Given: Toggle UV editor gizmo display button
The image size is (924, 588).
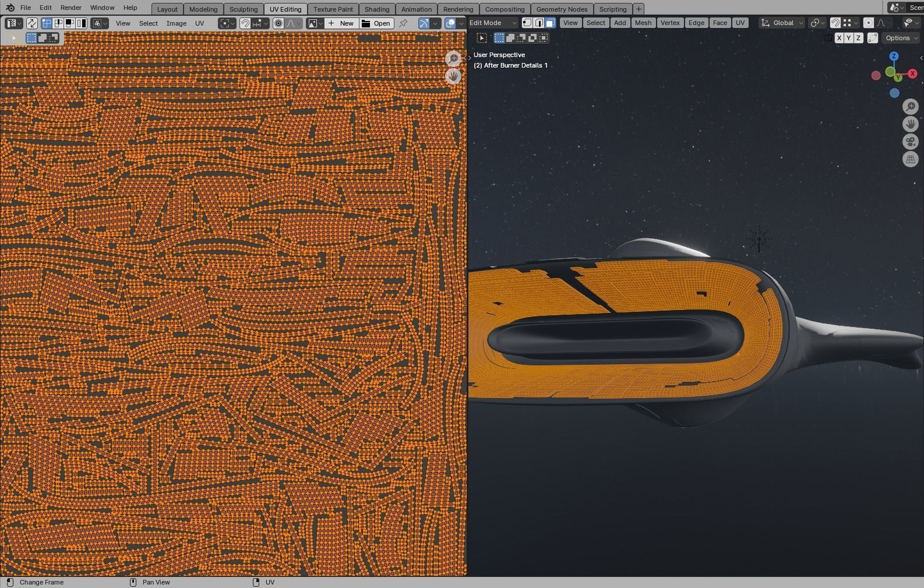Looking at the screenshot, I should tap(424, 23).
